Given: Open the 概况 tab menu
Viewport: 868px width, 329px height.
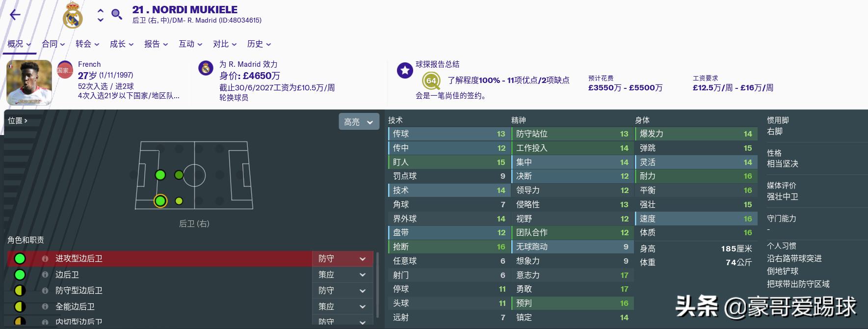Looking at the screenshot, I should pyautogui.click(x=19, y=44).
